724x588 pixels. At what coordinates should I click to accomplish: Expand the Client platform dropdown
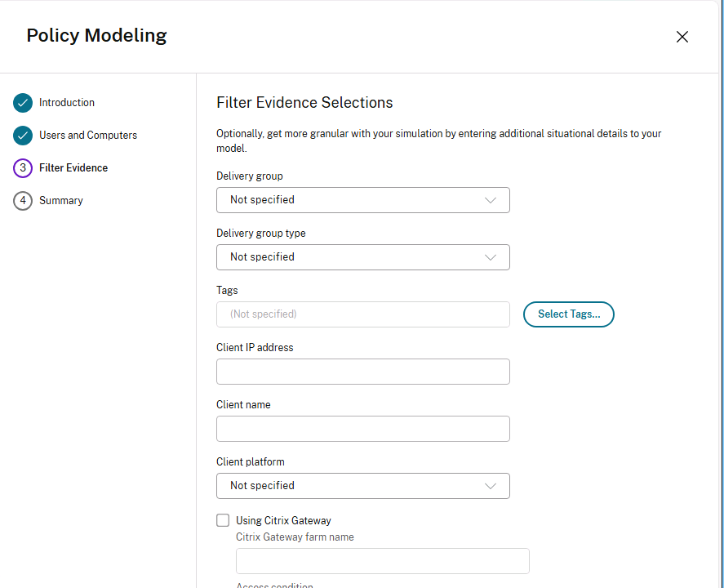click(363, 486)
